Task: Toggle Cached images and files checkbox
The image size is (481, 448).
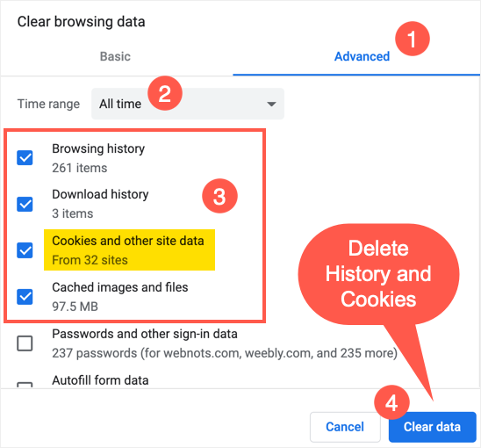Action: pyautogui.click(x=25, y=297)
